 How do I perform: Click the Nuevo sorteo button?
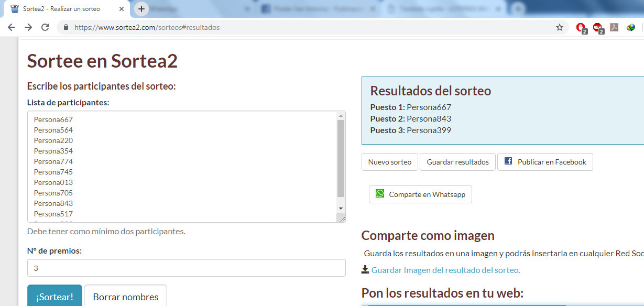click(x=390, y=162)
